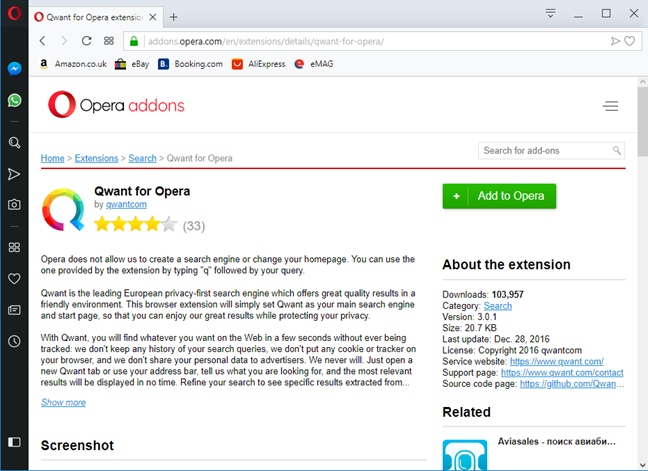
Task: Open the qwantcom author link
Action: click(x=126, y=205)
